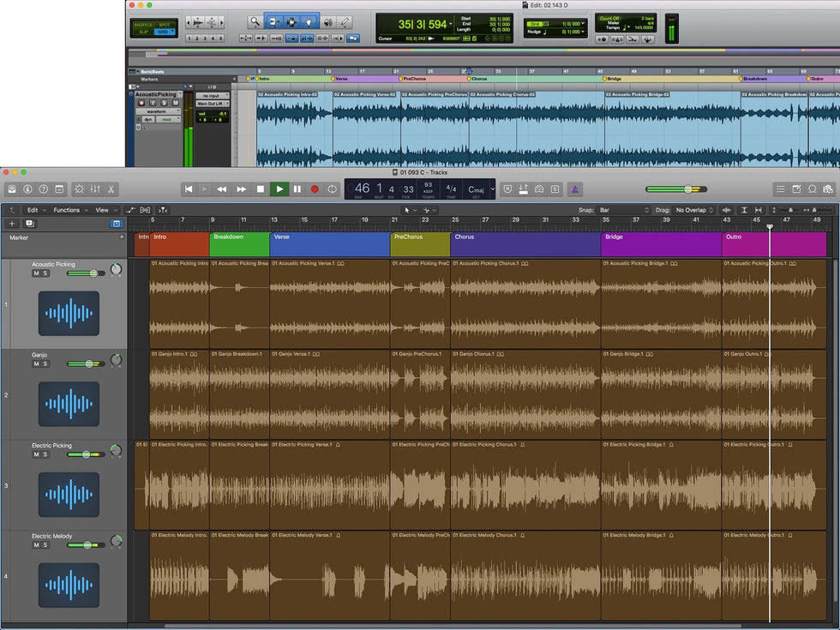Toggle the Cycle loop button
The image size is (840, 630).
point(333,189)
